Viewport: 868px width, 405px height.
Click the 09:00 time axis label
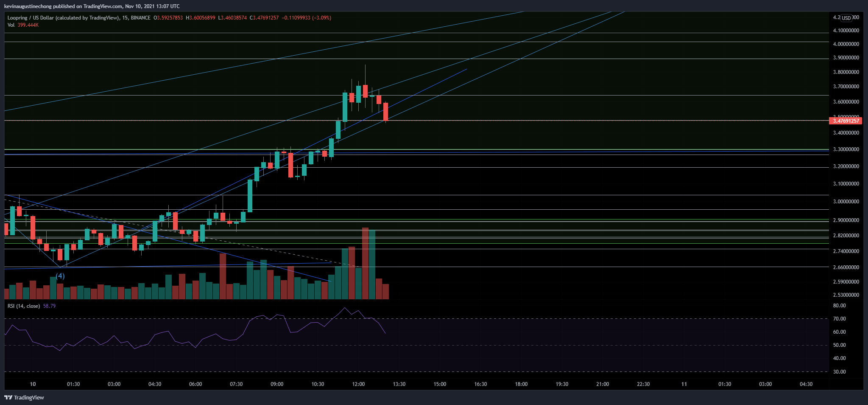coord(277,384)
